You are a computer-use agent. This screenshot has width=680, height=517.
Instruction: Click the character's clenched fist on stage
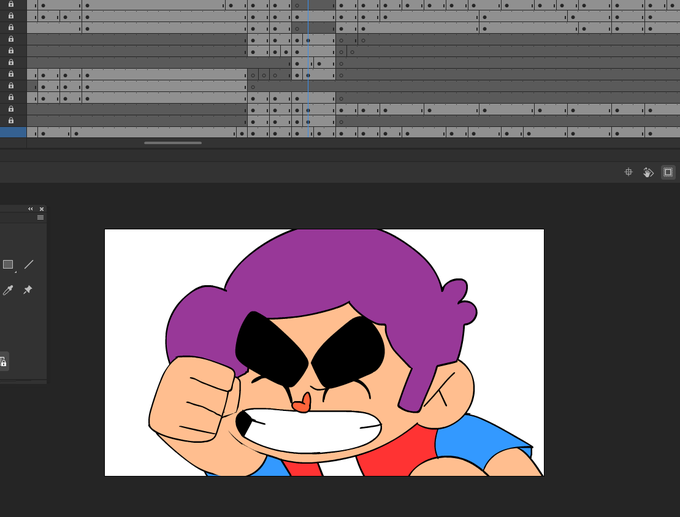click(193, 399)
